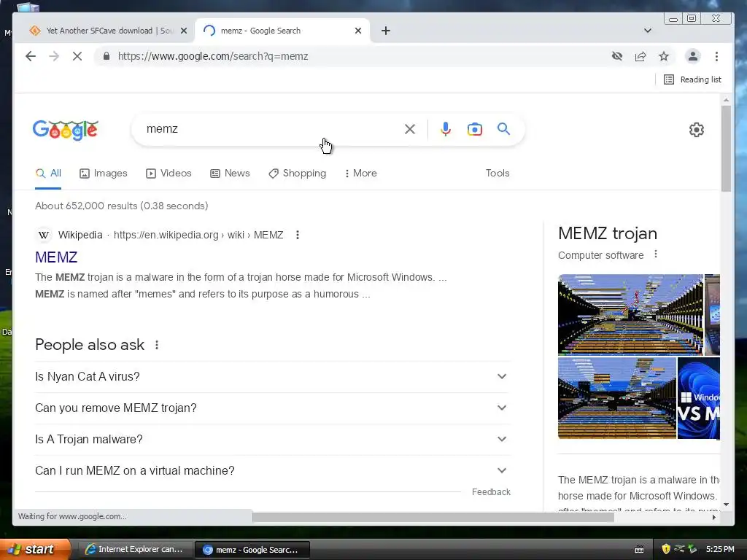Click the horizontal scrollbar thumb
This screenshot has height=560, width=747.
click(x=433, y=517)
